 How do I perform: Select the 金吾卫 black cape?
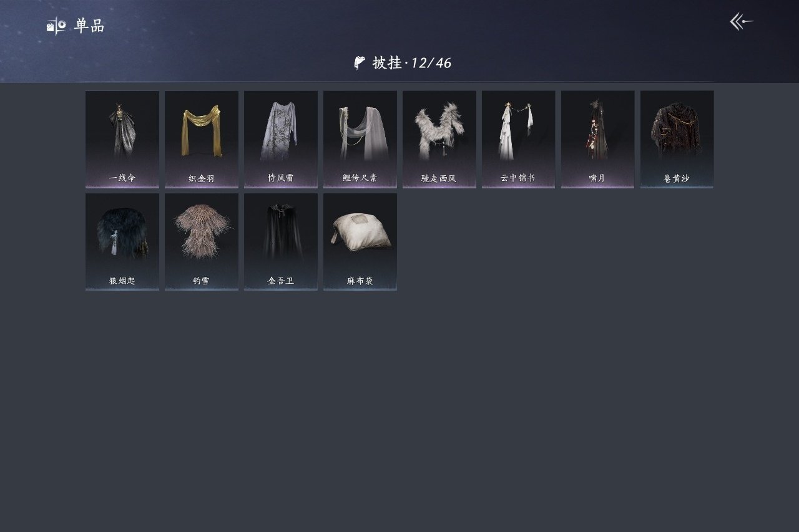click(281, 241)
